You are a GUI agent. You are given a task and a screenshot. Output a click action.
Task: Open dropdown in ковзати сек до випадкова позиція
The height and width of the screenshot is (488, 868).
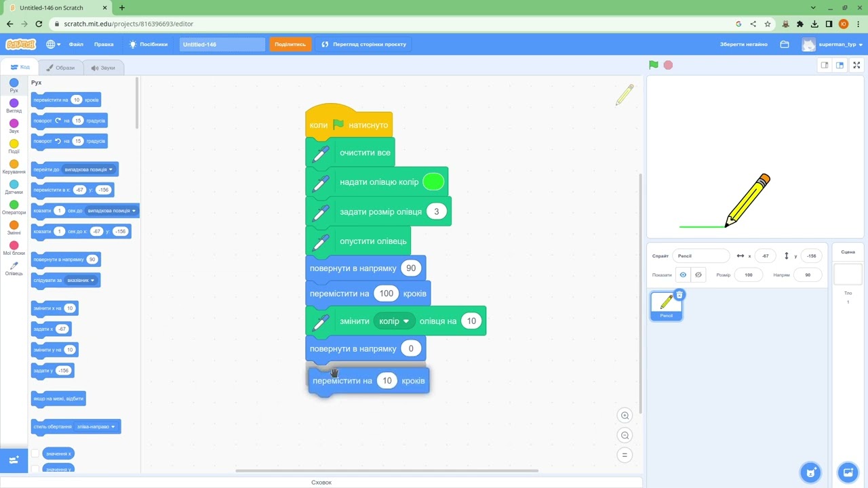tap(112, 211)
